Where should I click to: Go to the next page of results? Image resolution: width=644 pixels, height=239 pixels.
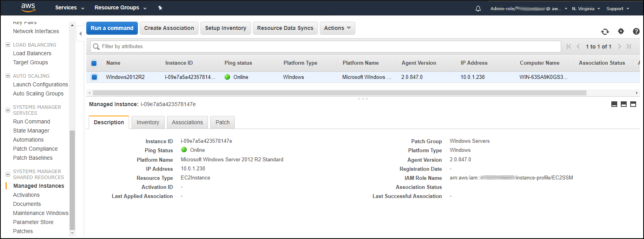(x=619, y=47)
